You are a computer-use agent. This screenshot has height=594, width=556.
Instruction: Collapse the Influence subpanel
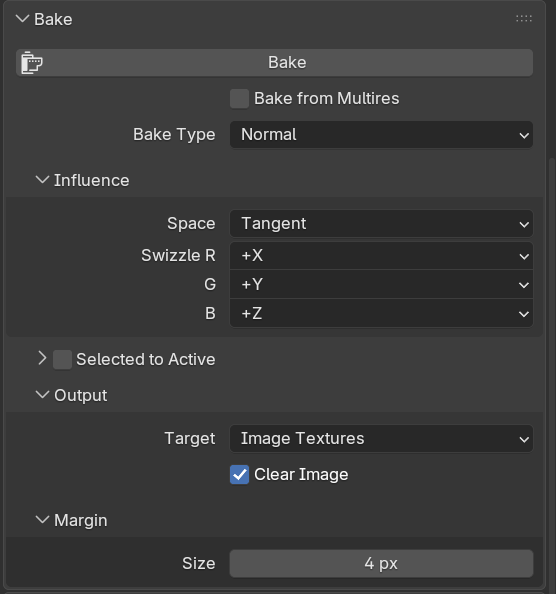point(42,180)
